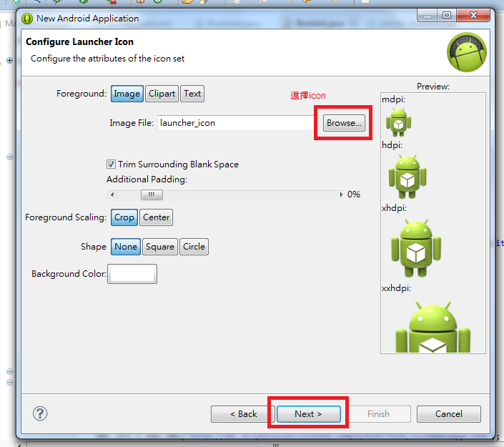
Task: Click the Back button
Action: tap(243, 414)
